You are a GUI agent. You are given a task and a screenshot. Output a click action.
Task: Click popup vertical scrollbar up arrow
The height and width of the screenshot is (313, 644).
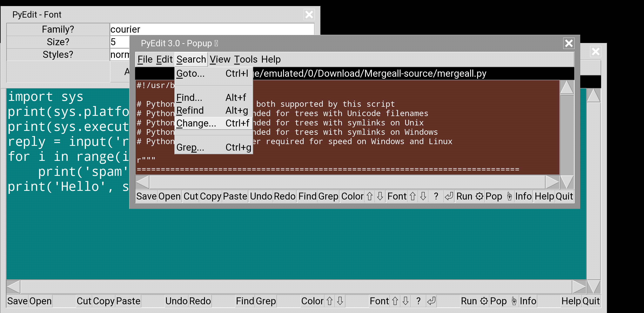tap(567, 87)
